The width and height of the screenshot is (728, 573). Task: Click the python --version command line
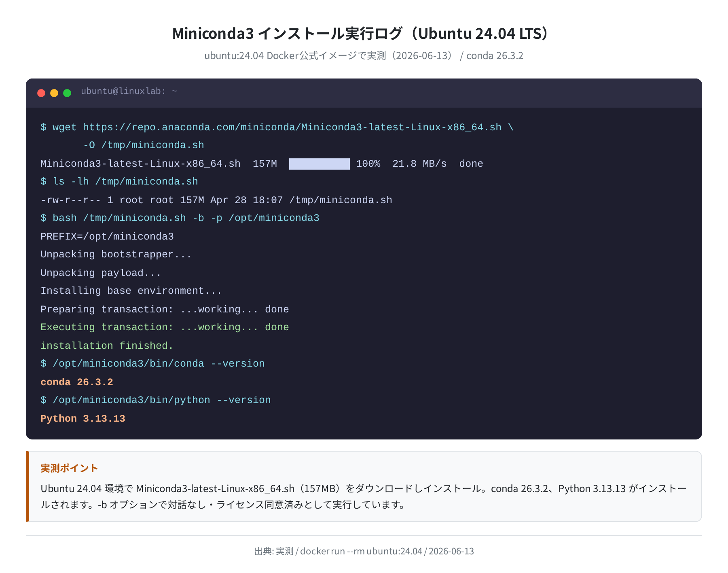tap(156, 400)
